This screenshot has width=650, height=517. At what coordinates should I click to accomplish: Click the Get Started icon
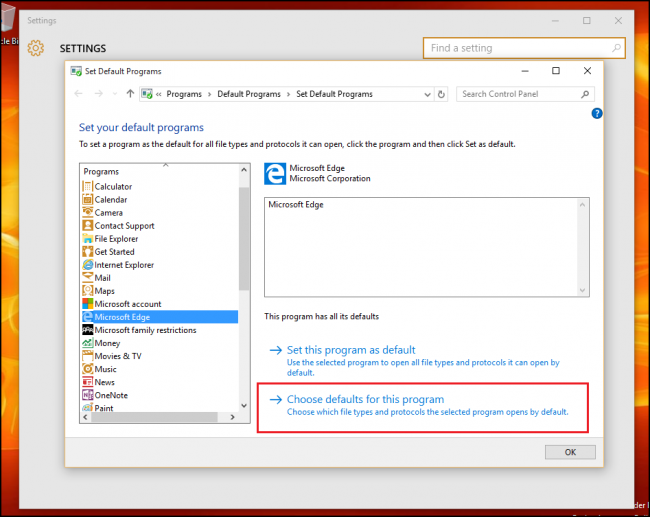tap(87, 252)
